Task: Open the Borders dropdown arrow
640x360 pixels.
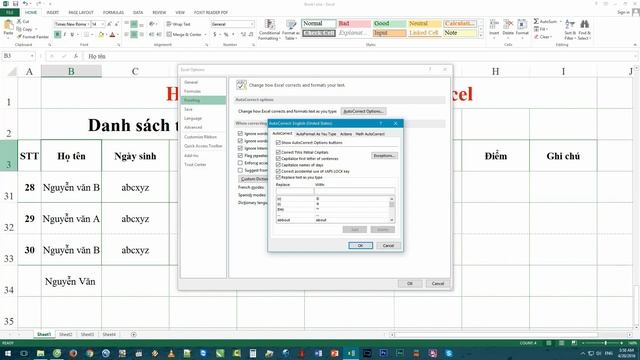Action: pyautogui.click(x=93, y=35)
